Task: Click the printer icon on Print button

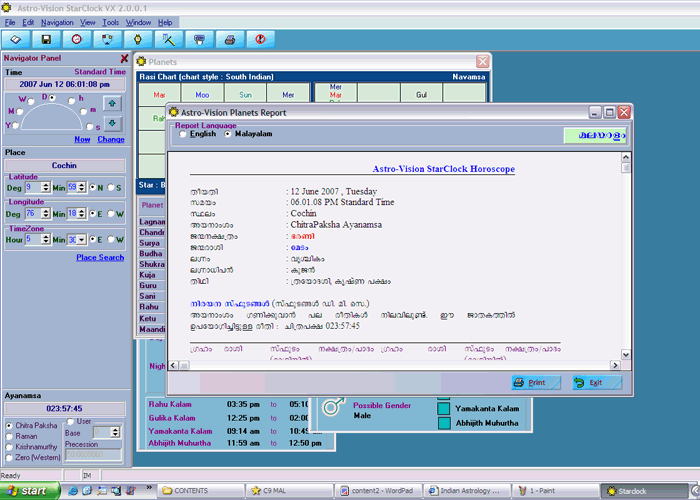Action: [519, 383]
